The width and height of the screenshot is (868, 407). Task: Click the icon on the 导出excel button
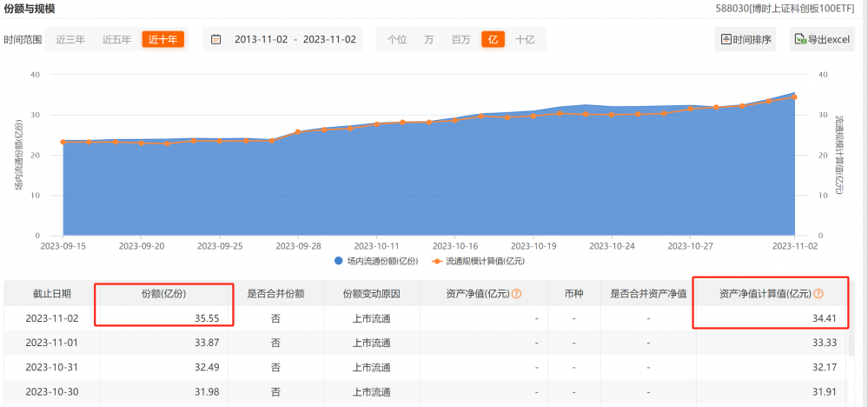[x=799, y=39]
